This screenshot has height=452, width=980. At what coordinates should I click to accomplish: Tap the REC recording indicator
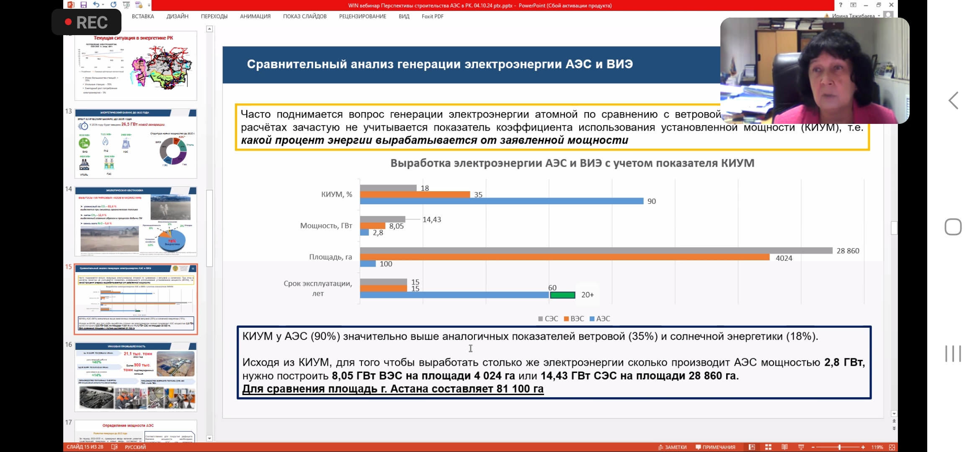pos(86,22)
